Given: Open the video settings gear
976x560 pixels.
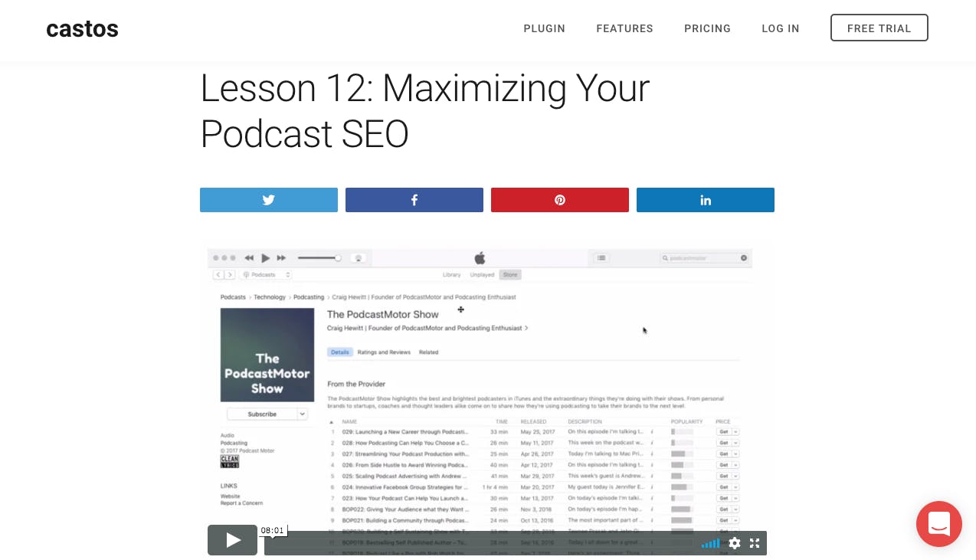Looking at the screenshot, I should pos(735,543).
